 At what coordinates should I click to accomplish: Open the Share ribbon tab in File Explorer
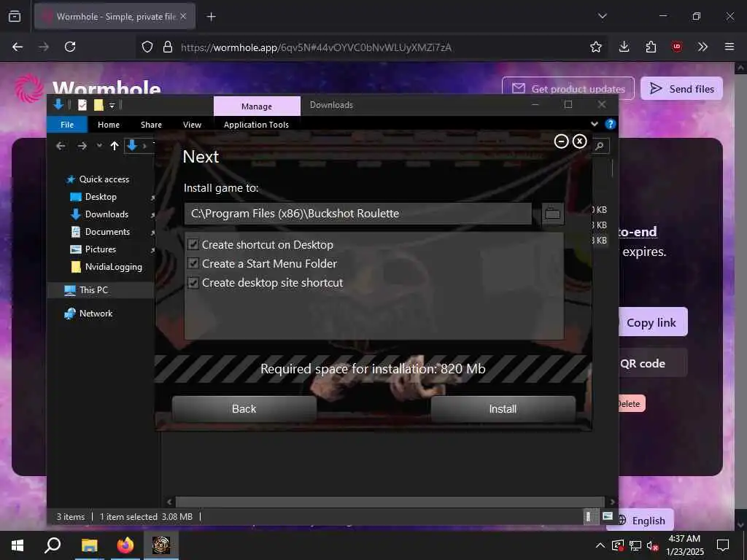[x=151, y=125]
